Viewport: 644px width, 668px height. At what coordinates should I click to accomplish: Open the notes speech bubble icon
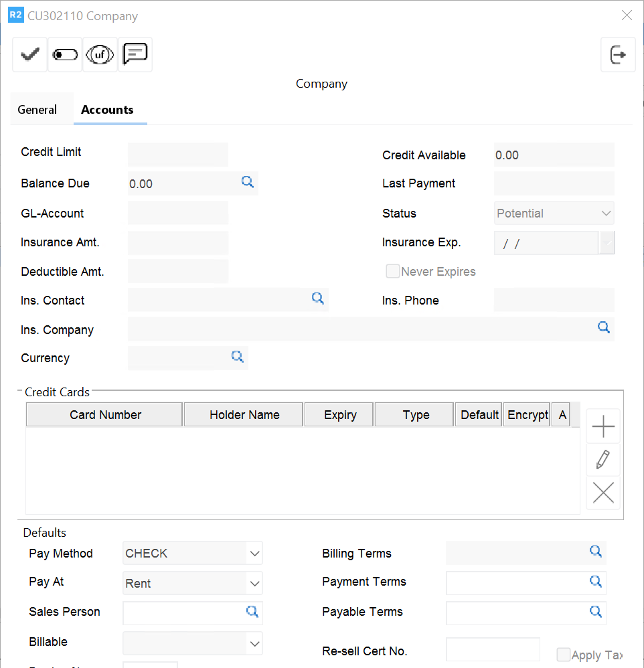(135, 54)
